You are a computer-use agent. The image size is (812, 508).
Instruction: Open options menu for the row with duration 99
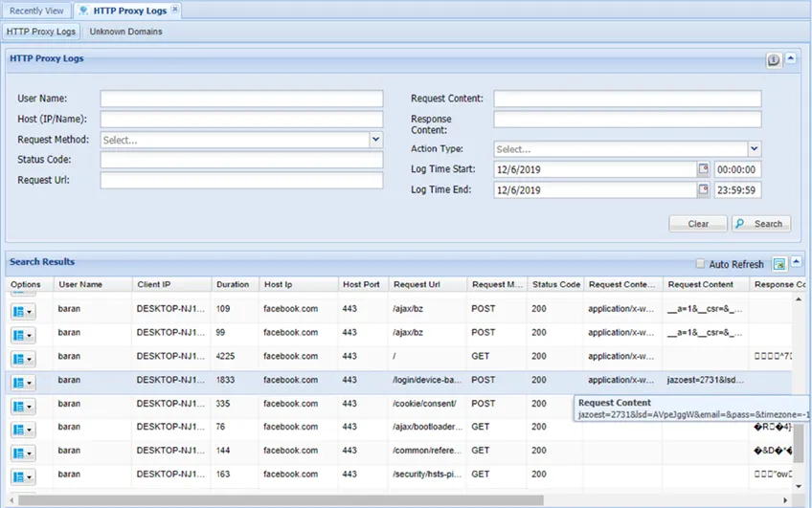22,335
